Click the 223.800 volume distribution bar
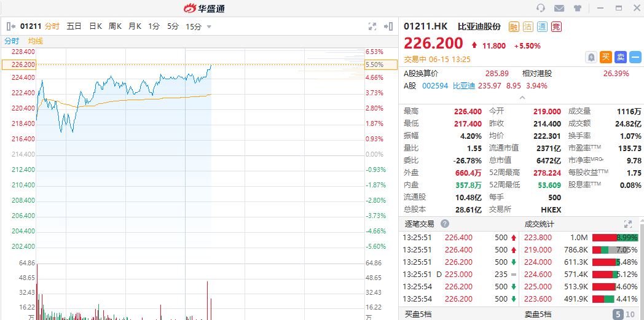The width and height of the screenshot is (644, 320). click(615, 238)
